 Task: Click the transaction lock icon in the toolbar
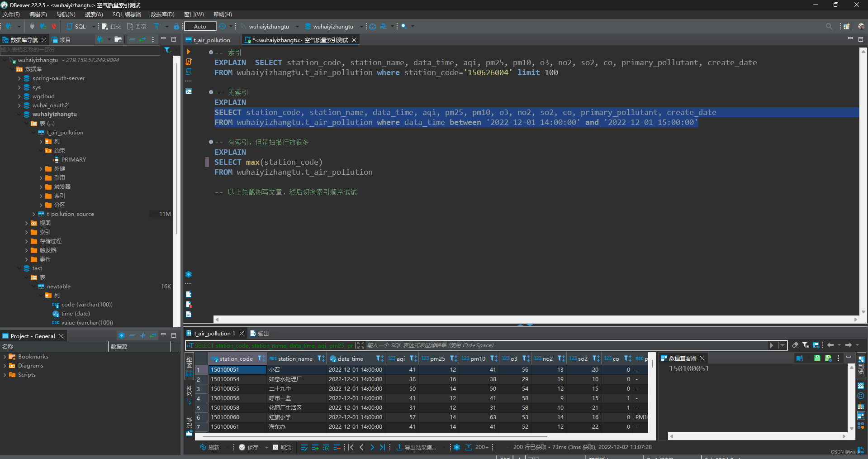point(176,26)
